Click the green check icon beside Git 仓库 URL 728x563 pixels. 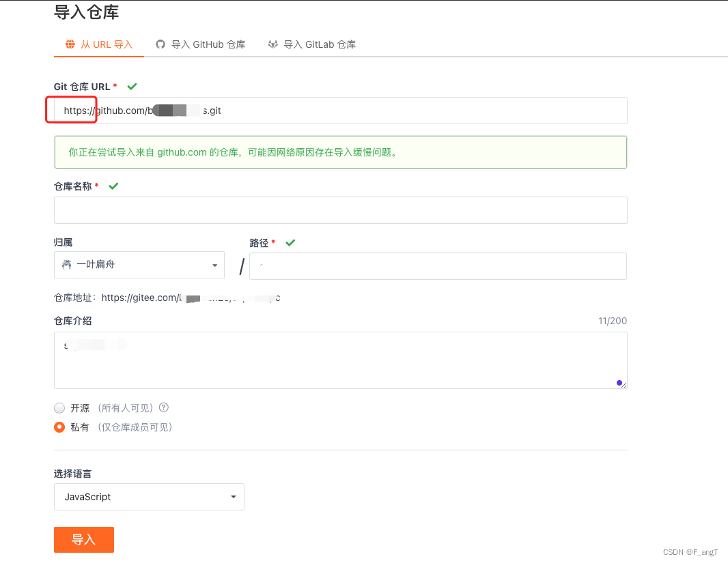click(132, 86)
